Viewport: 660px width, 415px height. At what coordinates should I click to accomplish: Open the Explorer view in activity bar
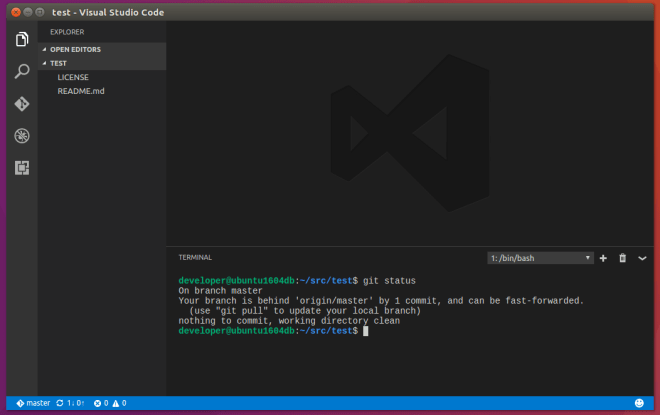coord(22,39)
